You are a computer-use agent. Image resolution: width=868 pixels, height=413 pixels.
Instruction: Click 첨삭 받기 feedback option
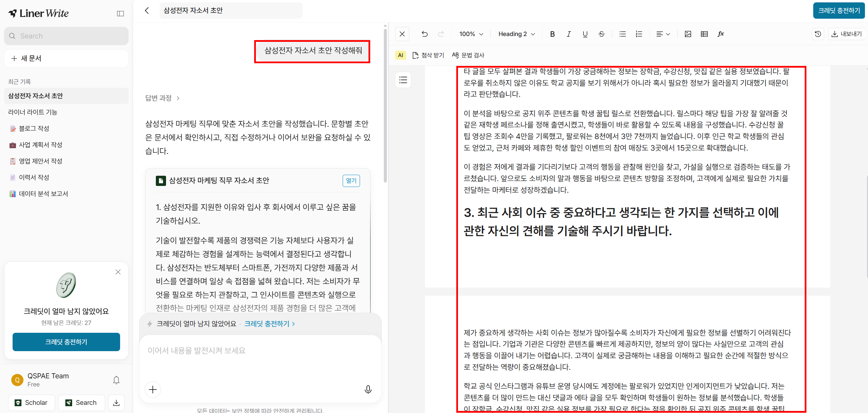tap(428, 55)
